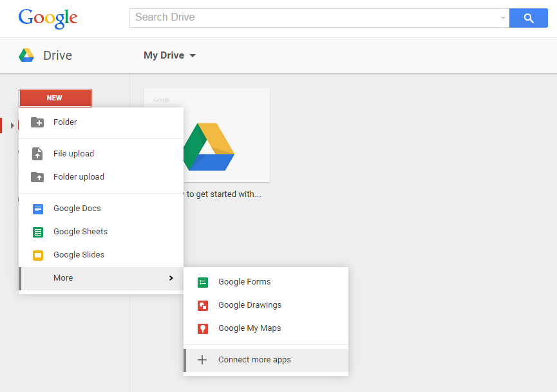Image resolution: width=557 pixels, height=392 pixels.
Task: Select Google My Maps from submenu
Action: 266,328
